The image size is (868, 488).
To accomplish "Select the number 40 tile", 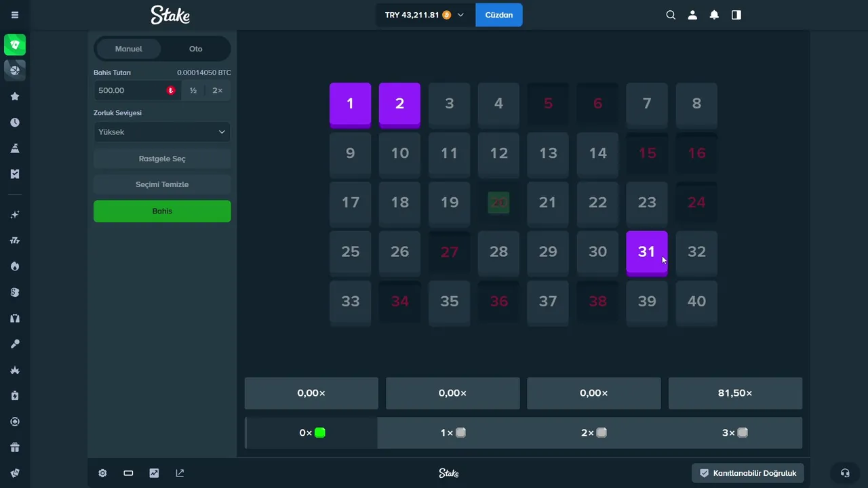I will (x=696, y=303).
